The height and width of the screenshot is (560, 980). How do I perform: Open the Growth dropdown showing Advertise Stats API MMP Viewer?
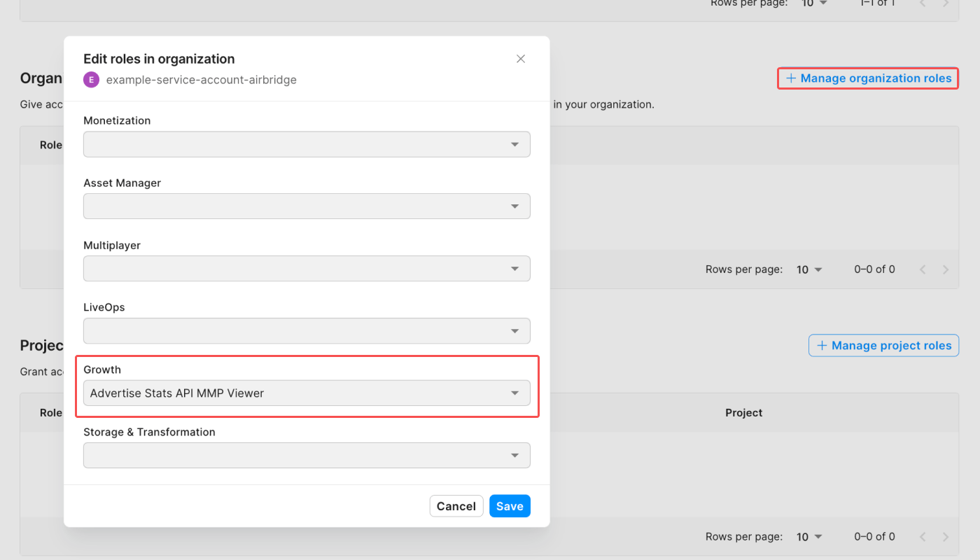pyautogui.click(x=307, y=393)
